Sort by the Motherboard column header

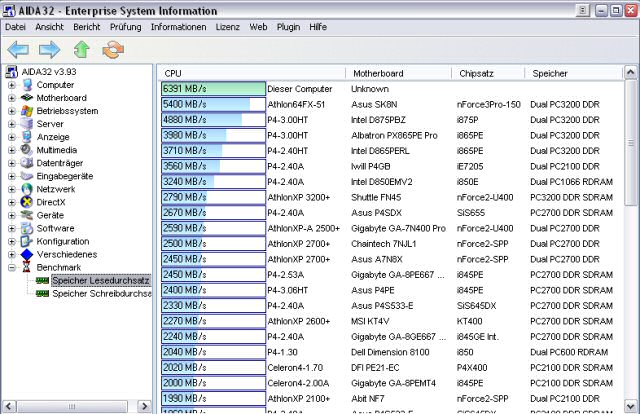tap(399, 73)
